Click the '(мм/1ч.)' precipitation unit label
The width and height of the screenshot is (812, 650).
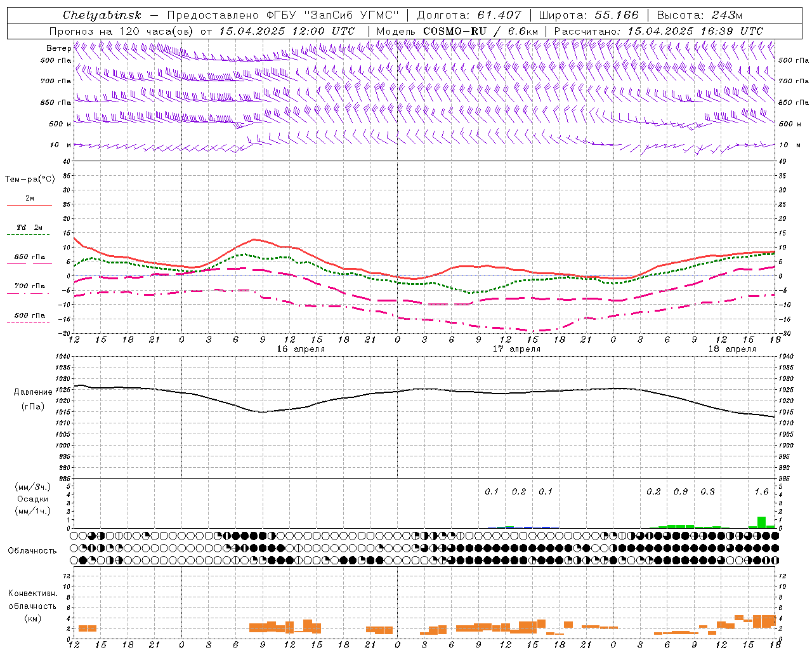point(33,511)
